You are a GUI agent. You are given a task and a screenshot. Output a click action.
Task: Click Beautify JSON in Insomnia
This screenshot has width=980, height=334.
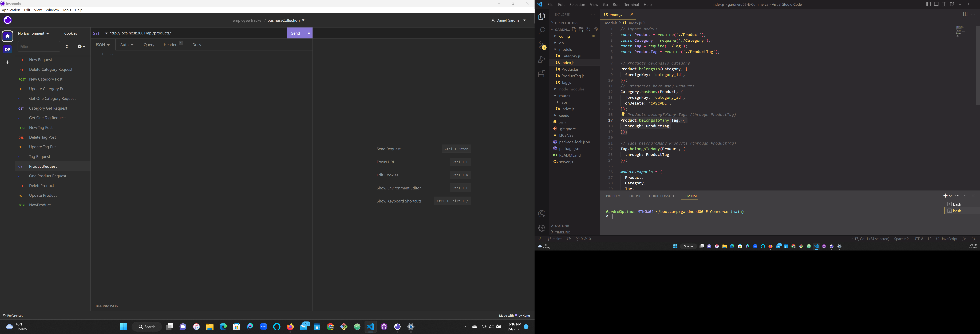coord(107,306)
